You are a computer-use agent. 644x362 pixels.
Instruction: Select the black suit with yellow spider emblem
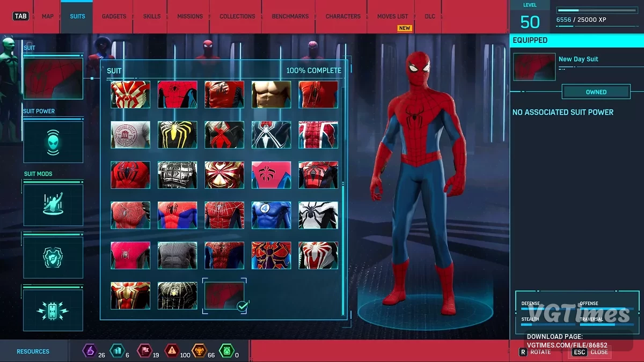177,135
